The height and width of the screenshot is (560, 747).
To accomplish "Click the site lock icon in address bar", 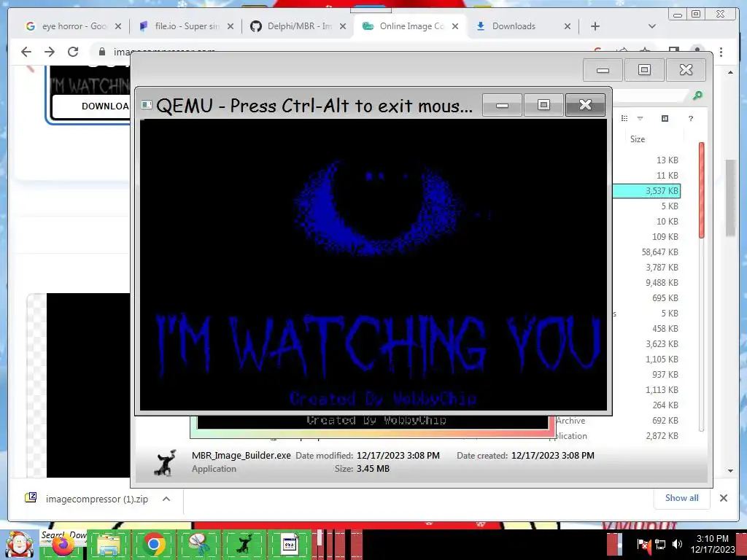I will (x=101, y=52).
